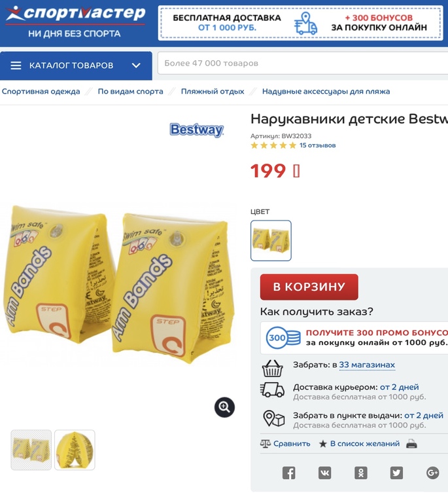This screenshot has width=448, height=504.
Task: Open image zoom magnifier icon
Action: (224, 407)
